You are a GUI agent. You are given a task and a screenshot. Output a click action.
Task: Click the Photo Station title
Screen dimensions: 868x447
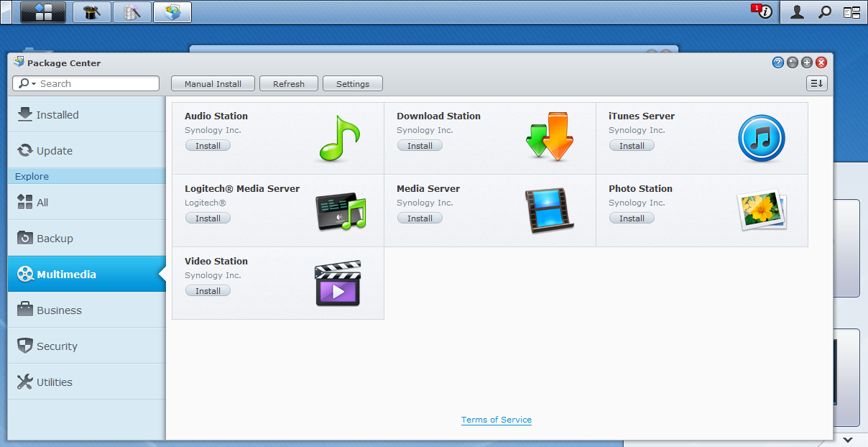point(640,188)
